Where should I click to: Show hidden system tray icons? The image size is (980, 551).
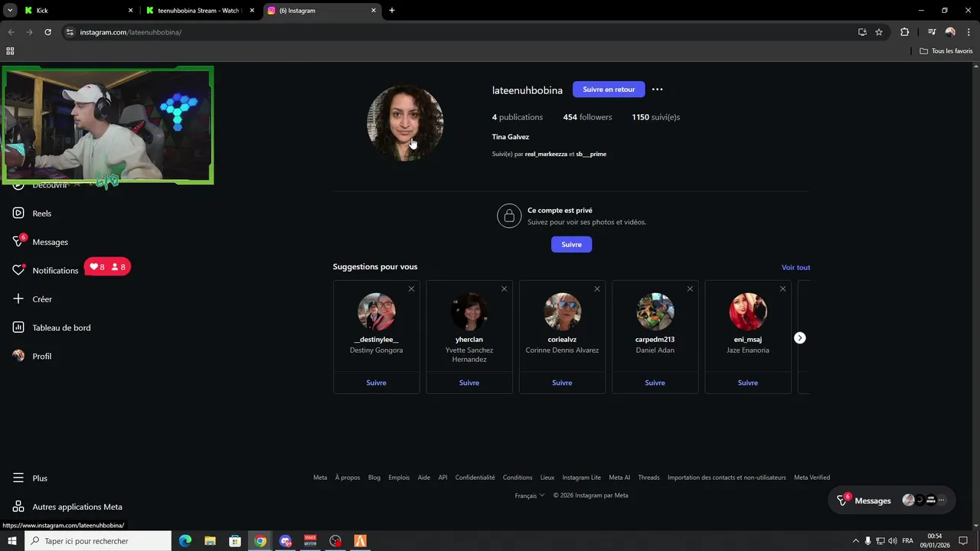coord(856,541)
